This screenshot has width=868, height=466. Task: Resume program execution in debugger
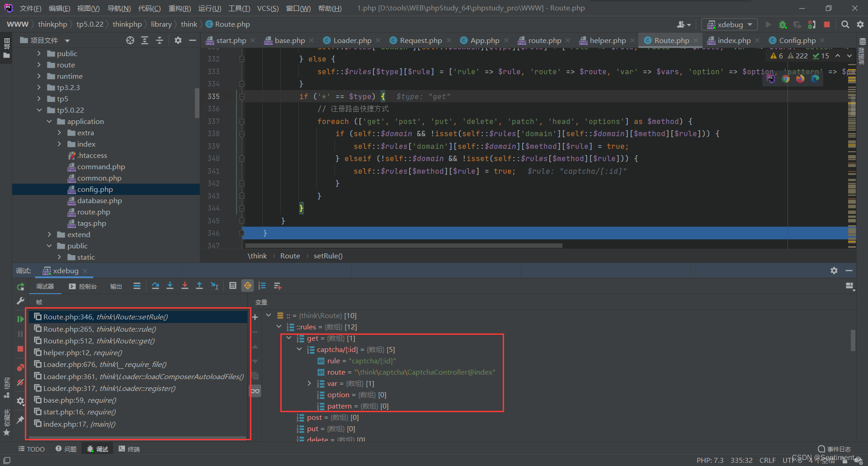tap(20, 319)
